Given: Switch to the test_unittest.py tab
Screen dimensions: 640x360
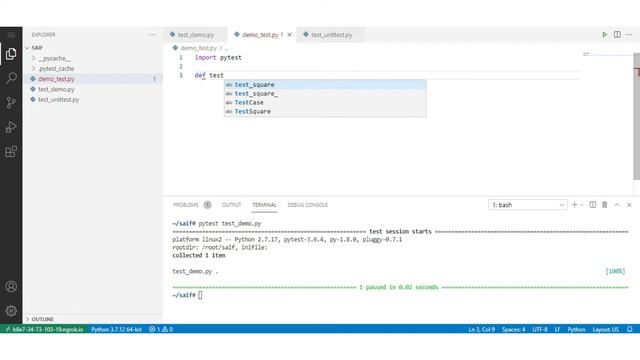Looking at the screenshot, I should (x=331, y=35).
